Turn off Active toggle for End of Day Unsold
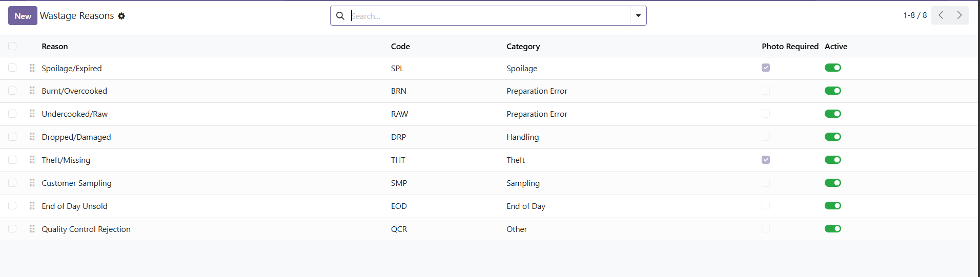Viewport: 980px width, 277px height. point(832,206)
